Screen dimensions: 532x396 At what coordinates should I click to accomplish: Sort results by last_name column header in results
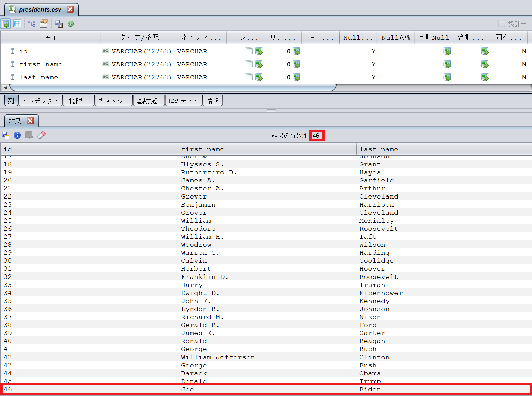coord(444,149)
